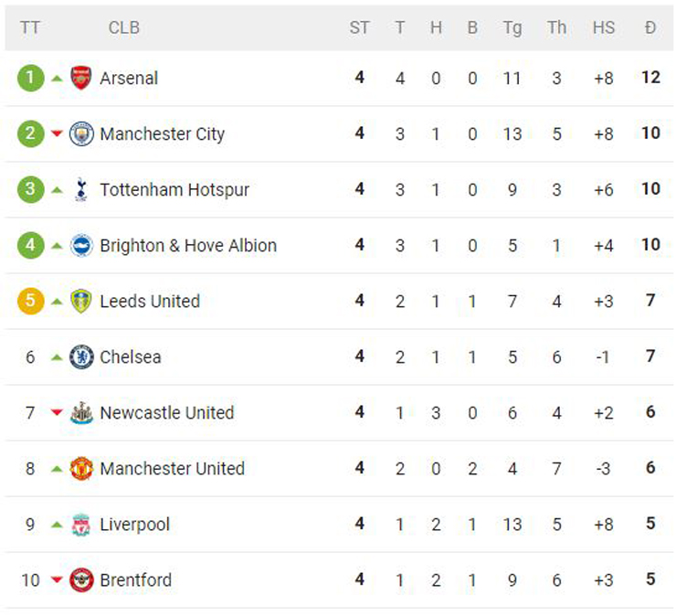The height and width of the screenshot is (616, 676).
Task: Click the Manchester City crest icon
Action: click(x=81, y=133)
